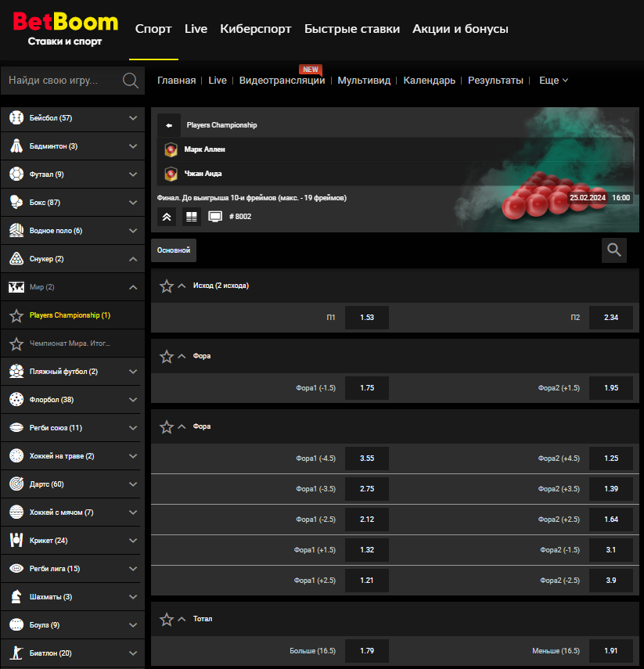Click the Badminton shuttlecock icon
The image size is (644, 669).
coord(16,146)
